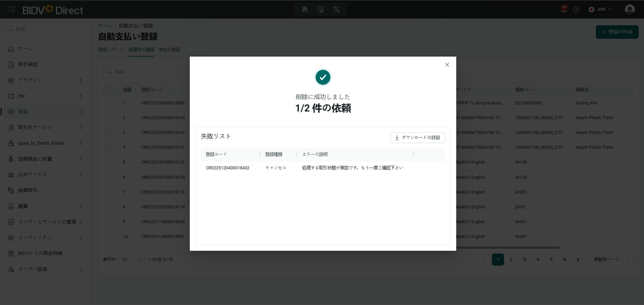644x305 pixels.
Task: Click the ユーティリティ gear icon
Action: coord(11,238)
